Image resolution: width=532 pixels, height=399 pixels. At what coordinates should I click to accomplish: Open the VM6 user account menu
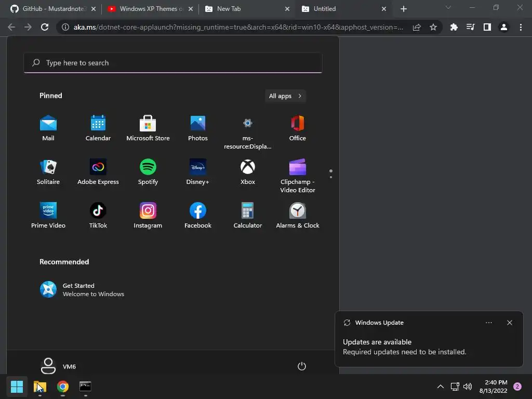[x=58, y=366]
